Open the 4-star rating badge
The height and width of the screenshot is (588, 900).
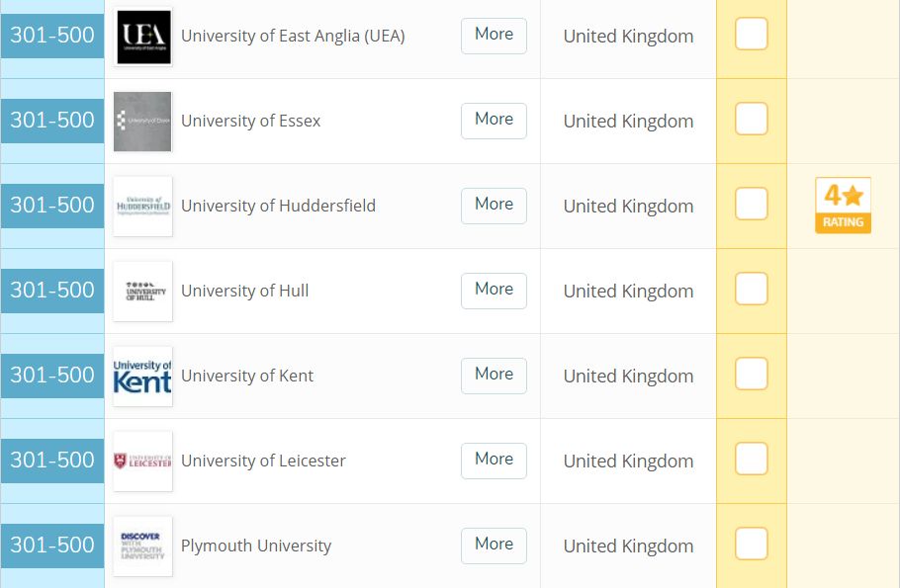[843, 206]
